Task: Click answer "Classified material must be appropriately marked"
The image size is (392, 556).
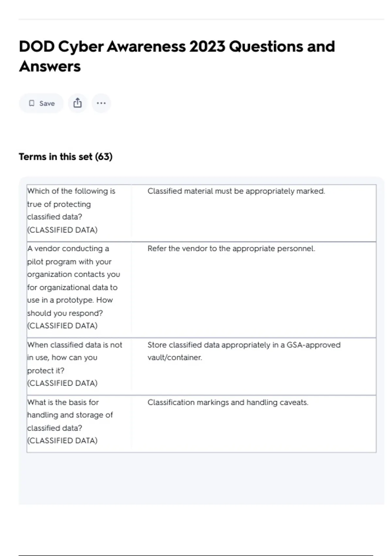Action: tap(236, 191)
